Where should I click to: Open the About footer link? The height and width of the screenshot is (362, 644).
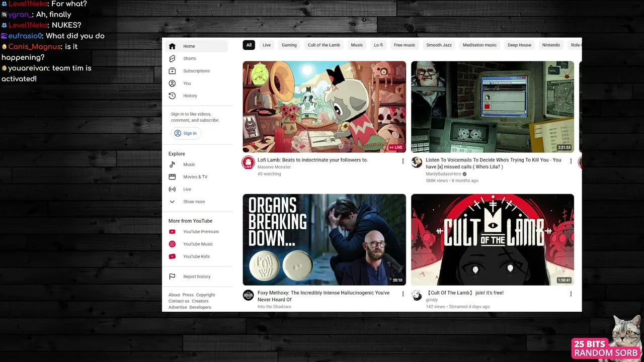174,295
